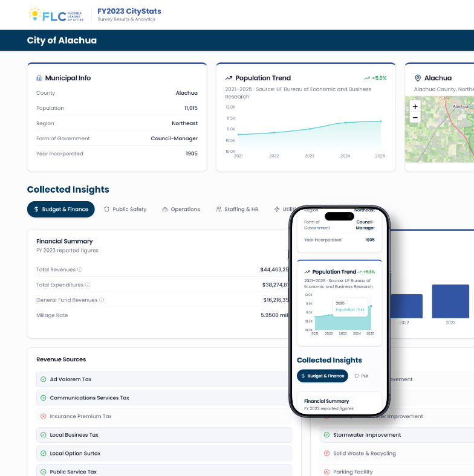474x476 pixels.
Task: Switch to the Public Safety tab
Action: 125,209
